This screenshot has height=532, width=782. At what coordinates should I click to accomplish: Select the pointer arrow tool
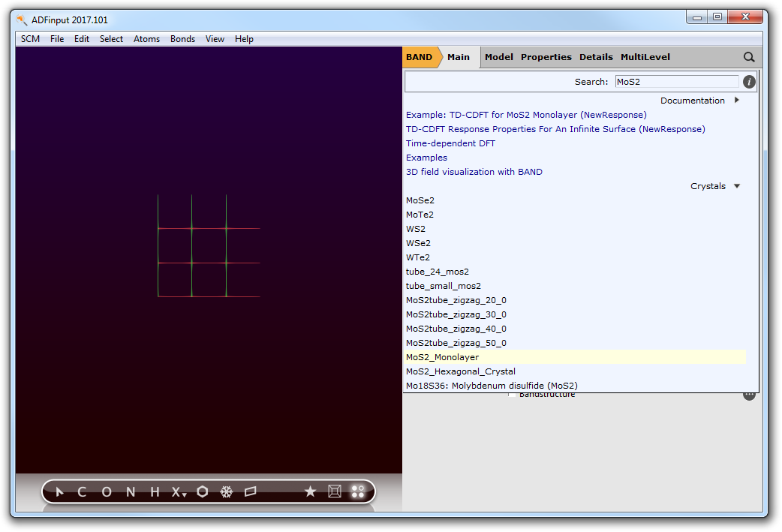point(59,492)
